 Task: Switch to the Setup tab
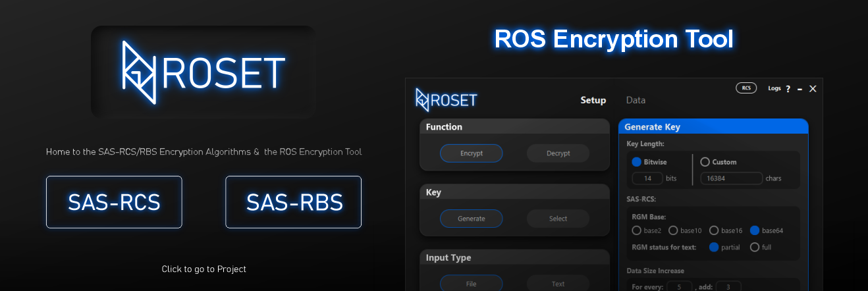(593, 100)
